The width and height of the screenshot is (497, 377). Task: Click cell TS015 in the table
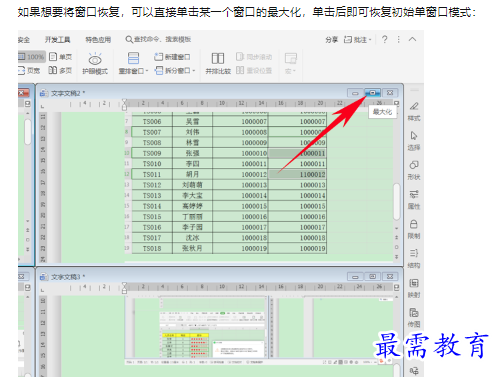click(x=152, y=217)
